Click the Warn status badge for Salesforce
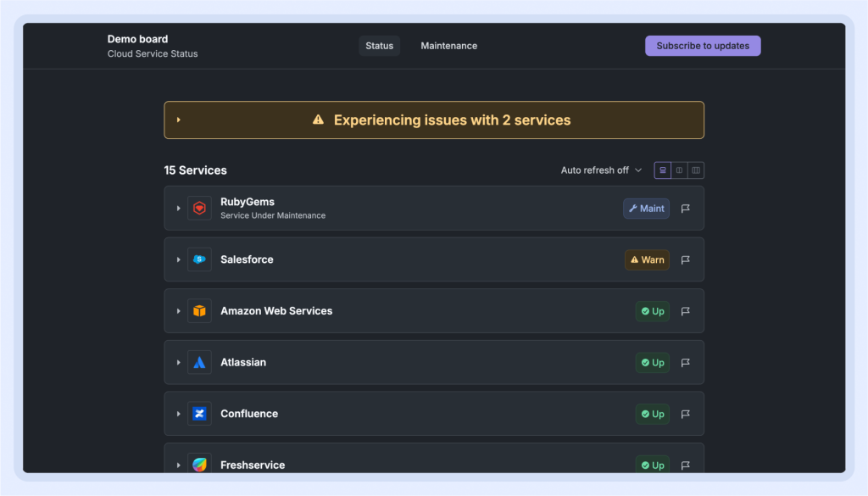 pos(647,259)
